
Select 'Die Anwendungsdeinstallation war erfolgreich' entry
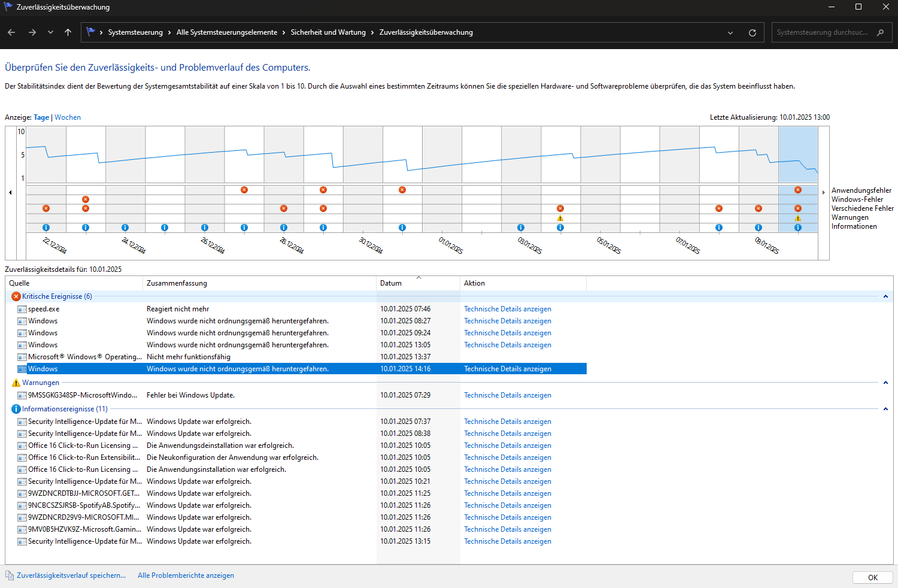(220, 445)
